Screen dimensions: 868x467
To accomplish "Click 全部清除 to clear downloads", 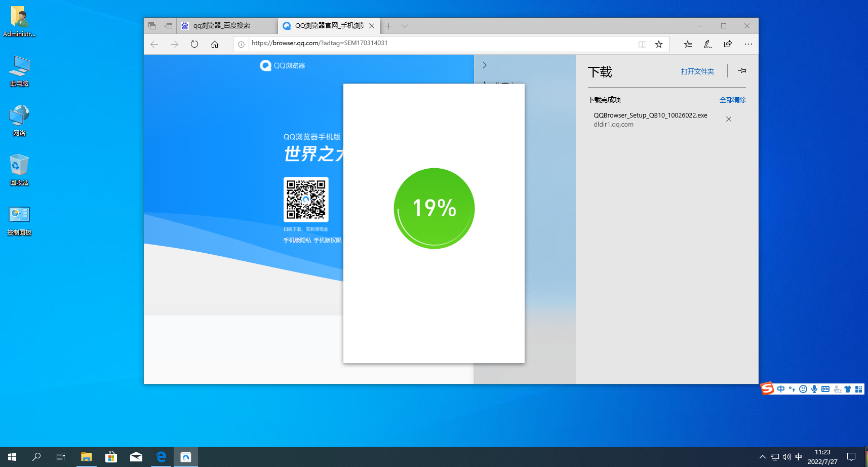I will 732,100.
